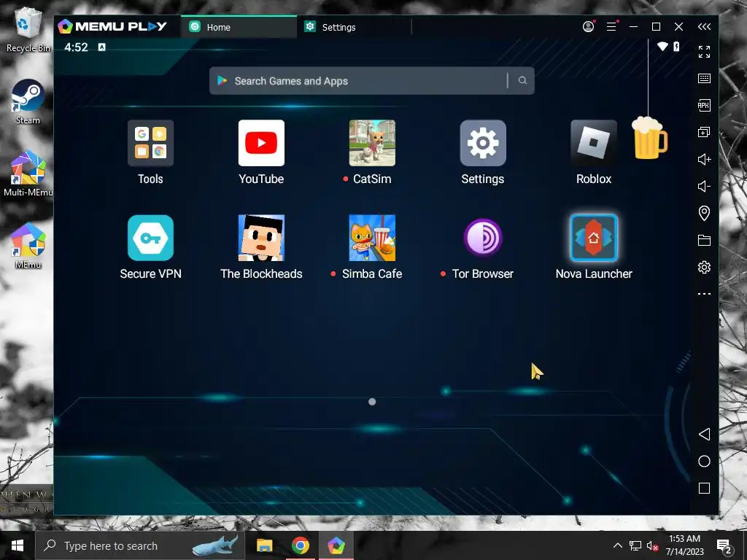Screen dimensions: 747x560
Task: Collapse the sidebar with triple chevron
Action: click(704, 27)
